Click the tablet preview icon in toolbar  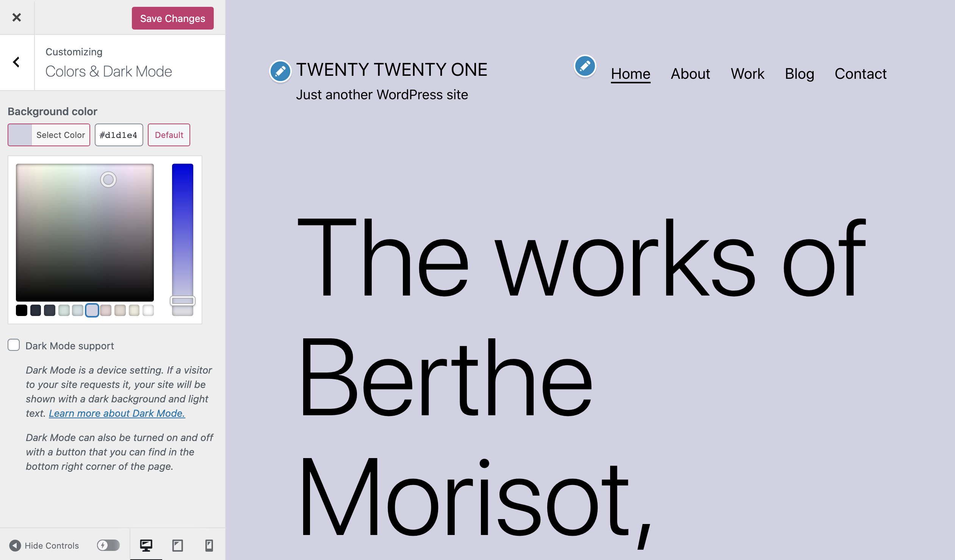click(177, 545)
